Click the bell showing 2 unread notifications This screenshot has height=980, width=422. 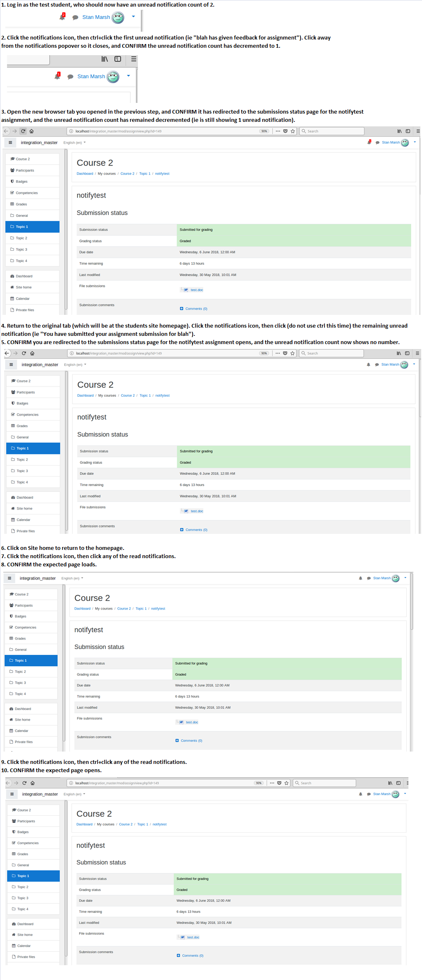tap(62, 17)
